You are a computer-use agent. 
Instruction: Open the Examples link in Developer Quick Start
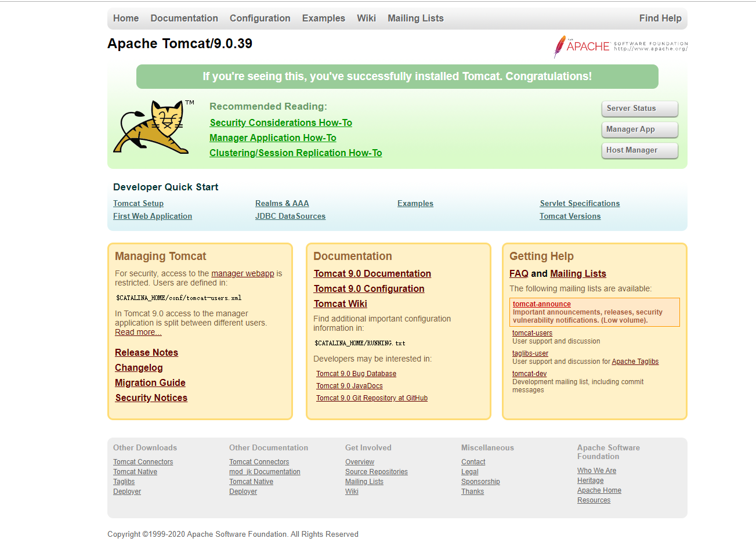tap(415, 203)
